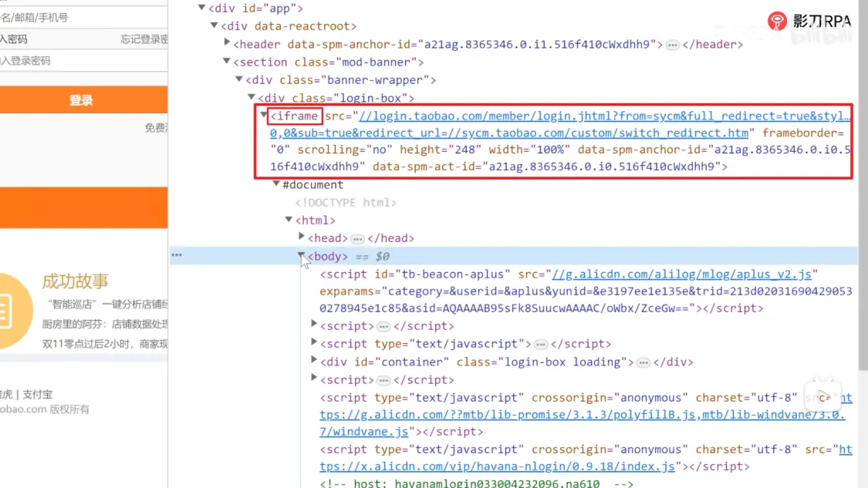Screen dimensions: 868x488
Task: Open the three-dot menu beside body row
Action: [177, 255]
